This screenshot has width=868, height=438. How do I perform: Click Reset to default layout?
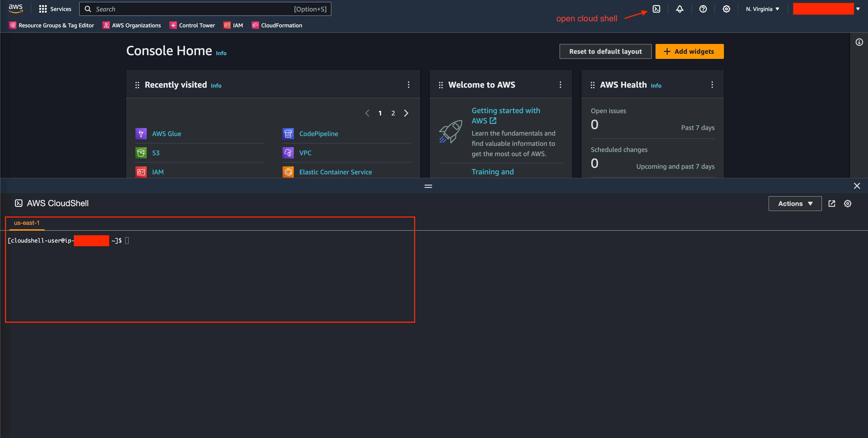[x=606, y=52]
